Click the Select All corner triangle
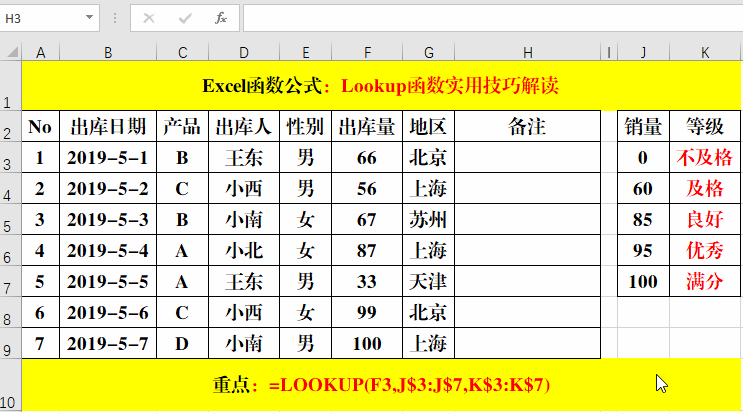This screenshot has width=743, height=412. [x=11, y=51]
